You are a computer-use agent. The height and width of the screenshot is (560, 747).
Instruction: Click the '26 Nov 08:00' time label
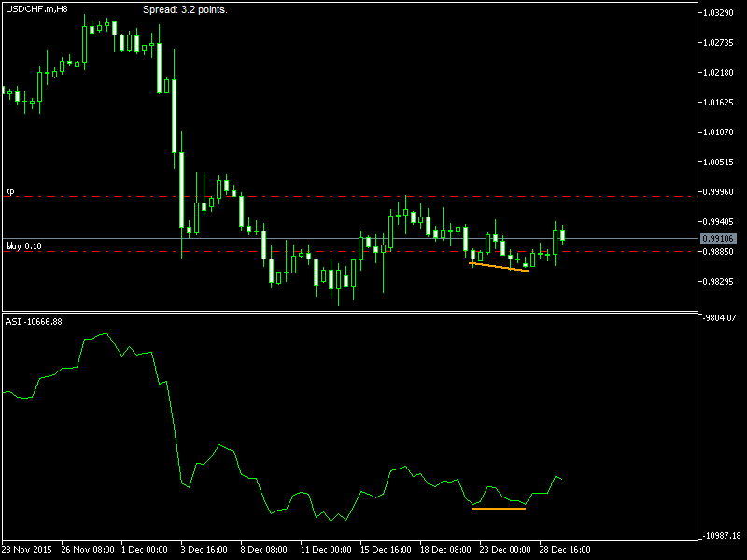tap(88, 549)
